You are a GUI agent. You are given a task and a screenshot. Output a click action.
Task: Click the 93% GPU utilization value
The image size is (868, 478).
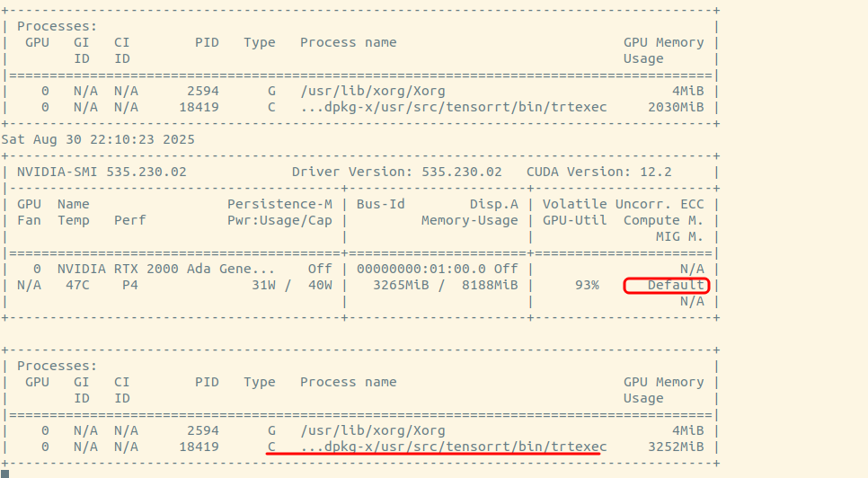(x=587, y=286)
